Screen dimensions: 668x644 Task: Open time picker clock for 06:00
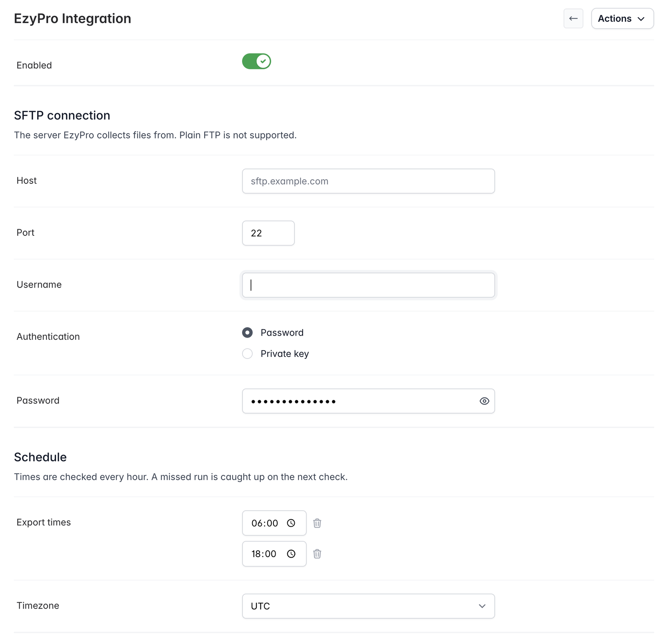pyautogui.click(x=291, y=523)
